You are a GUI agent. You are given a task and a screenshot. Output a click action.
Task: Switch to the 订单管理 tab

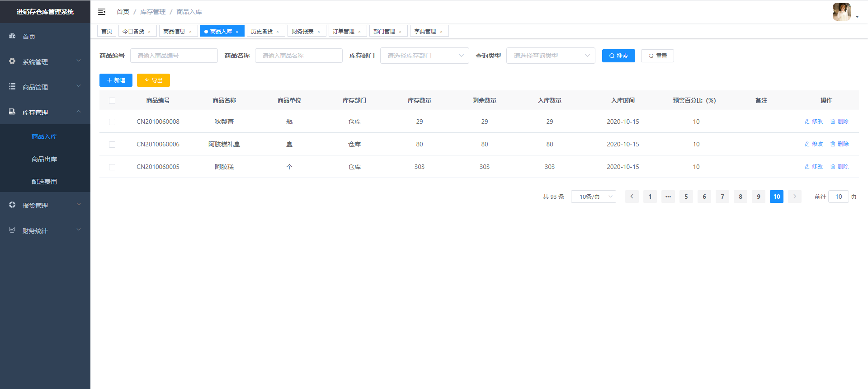coord(344,31)
